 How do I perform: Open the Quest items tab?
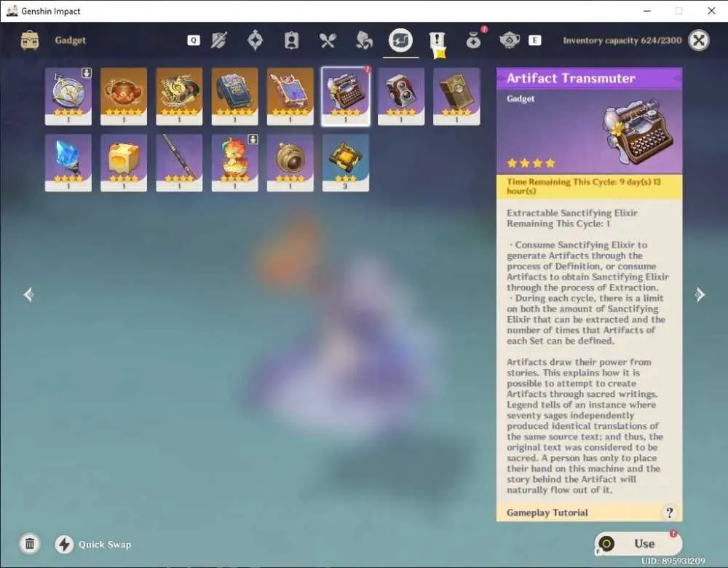(437, 41)
